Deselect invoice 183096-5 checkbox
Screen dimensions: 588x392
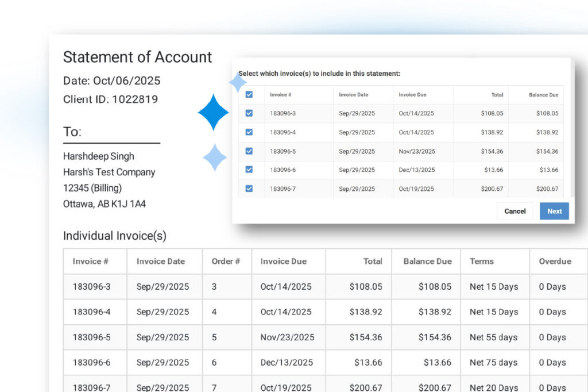(x=249, y=151)
